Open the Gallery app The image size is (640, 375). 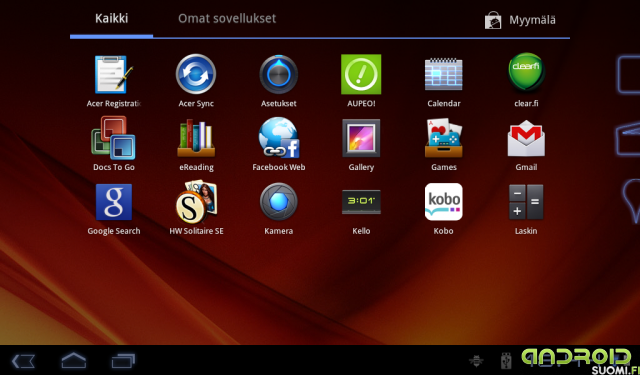click(361, 138)
